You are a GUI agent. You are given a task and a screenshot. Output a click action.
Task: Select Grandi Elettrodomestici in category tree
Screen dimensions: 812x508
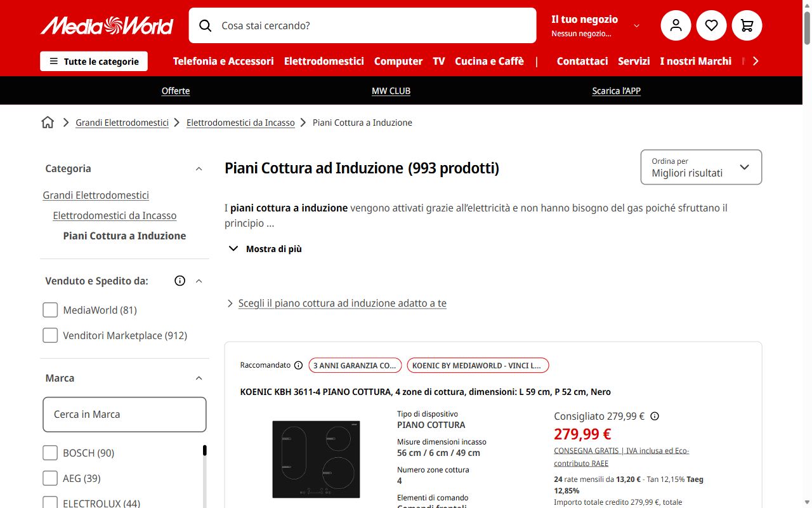coord(96,195)
